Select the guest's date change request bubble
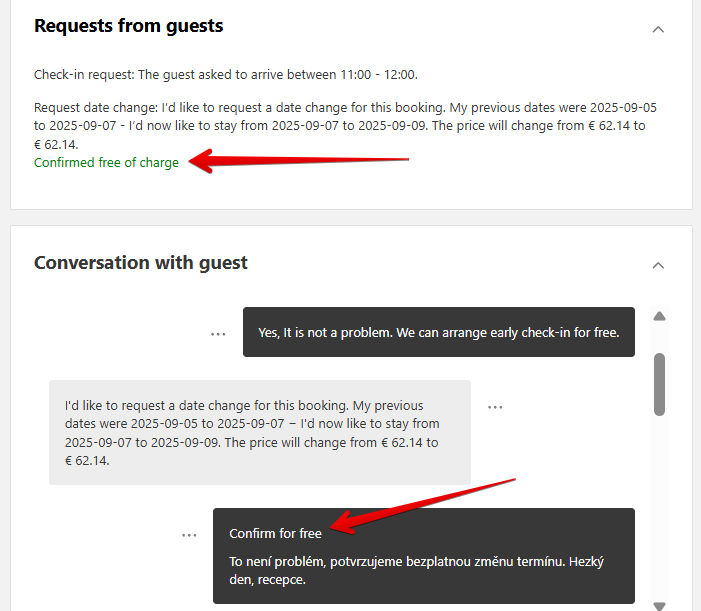This screenshot has height=611, width=701. 260,433
